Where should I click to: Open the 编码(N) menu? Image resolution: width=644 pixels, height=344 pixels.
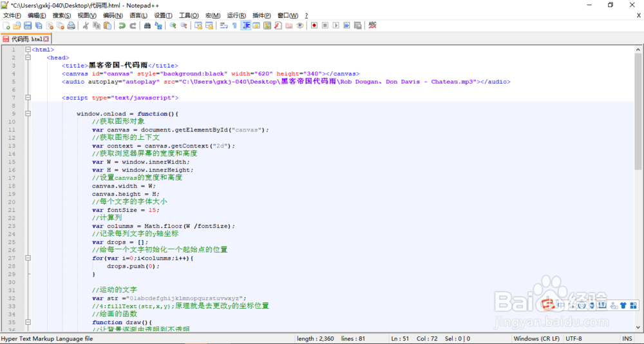tap(113, 15)
